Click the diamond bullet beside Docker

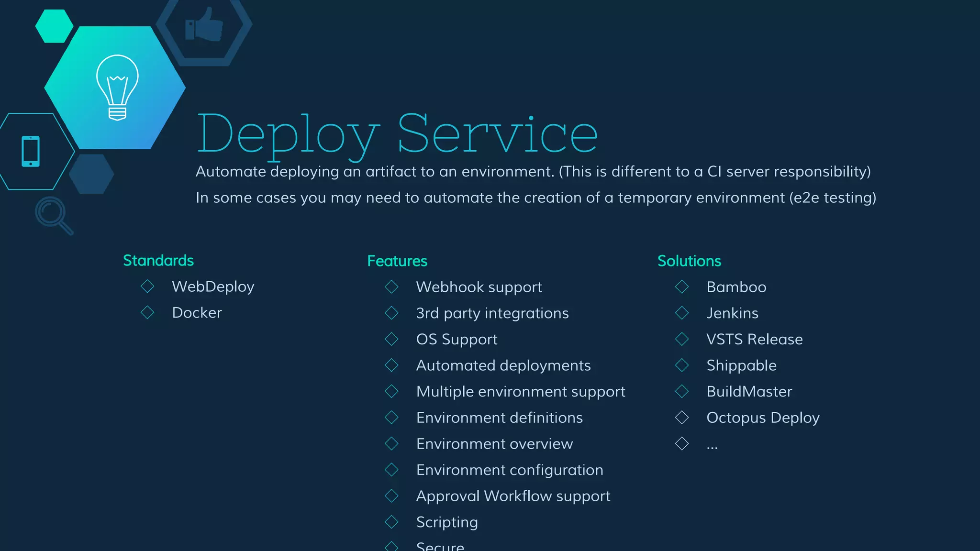(x=147, y=313)
